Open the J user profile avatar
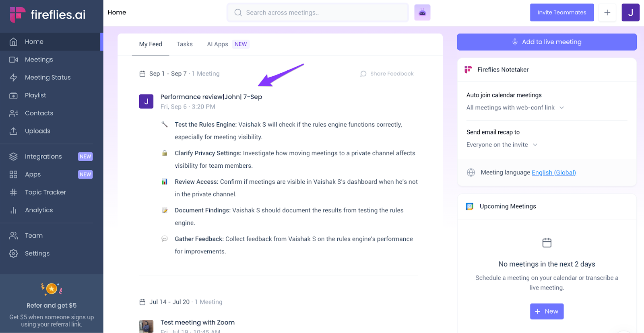The image size is (644, 333). pyautogui.click(x=630, y=12)
